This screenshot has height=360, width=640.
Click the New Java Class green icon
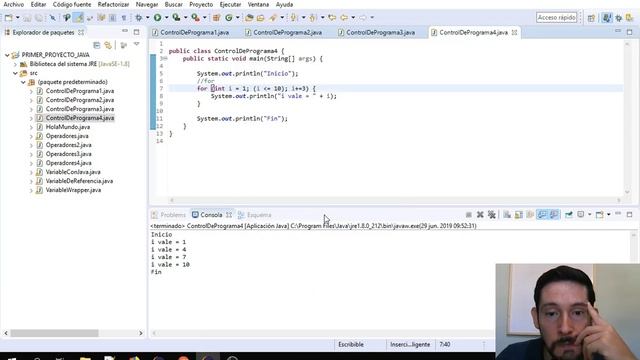pos(229,18)
